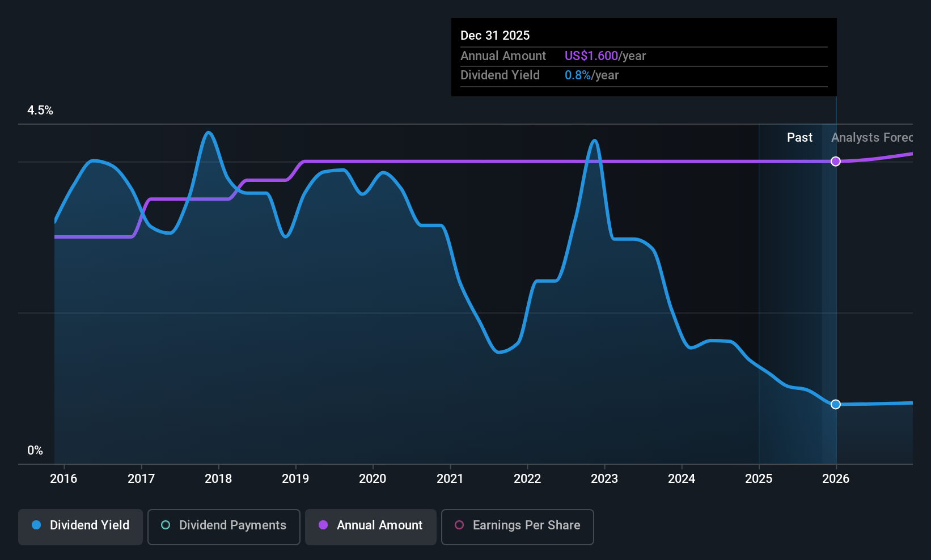Click the teal Dividend Payments legend circle
This screenshot has height=560, width=931.
pyautogui.click(x=166, y=525)
